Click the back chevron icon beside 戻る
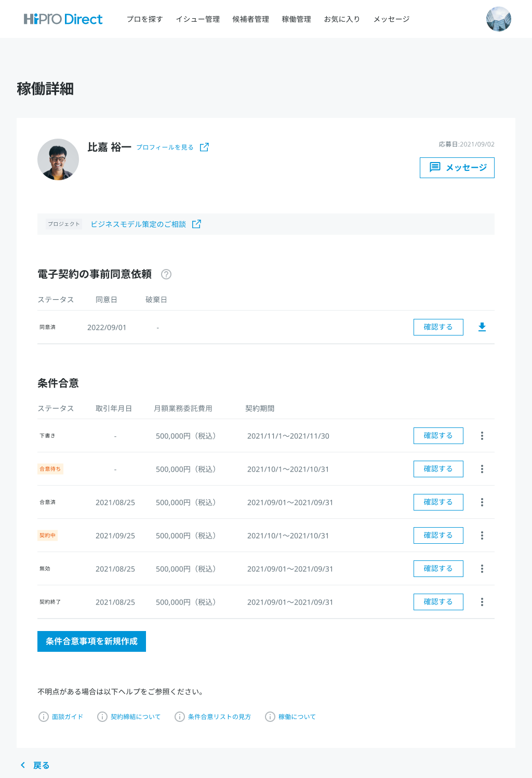This screenshot has height=778, width=532. [x=23, y=765]
